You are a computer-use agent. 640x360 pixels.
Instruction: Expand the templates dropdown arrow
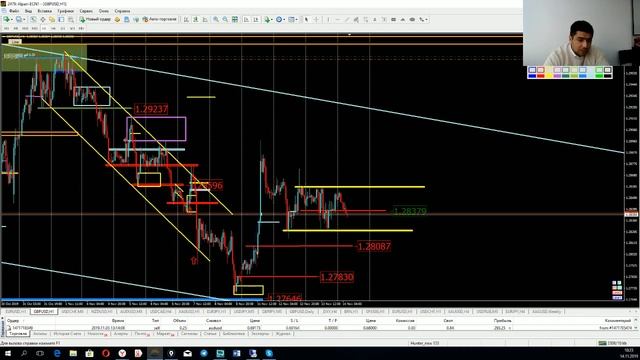(x=297, y=20)
